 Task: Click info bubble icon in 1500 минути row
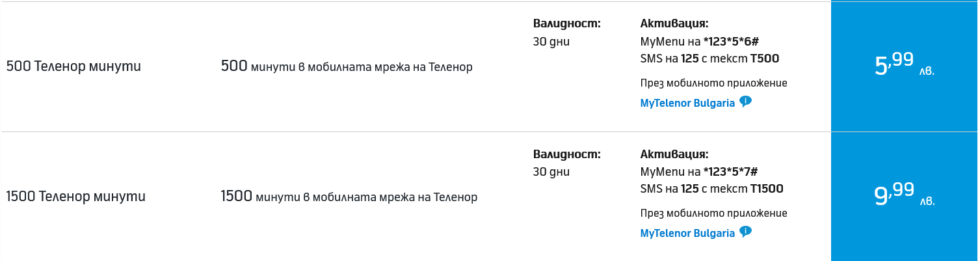(x=745, y=232)
